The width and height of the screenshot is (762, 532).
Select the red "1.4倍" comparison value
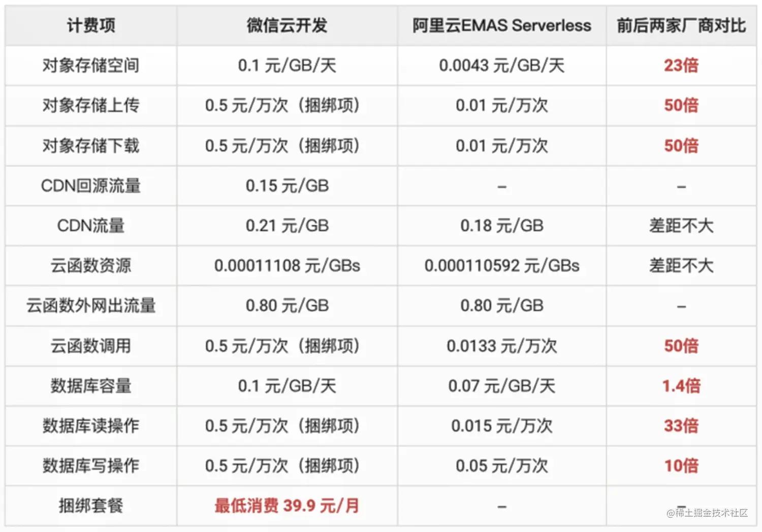click(x=681, y=386)
